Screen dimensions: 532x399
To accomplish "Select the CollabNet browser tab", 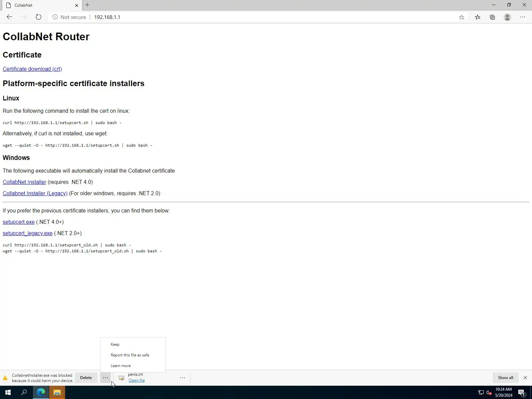I will pyautogui.click(x=41, y=5).
